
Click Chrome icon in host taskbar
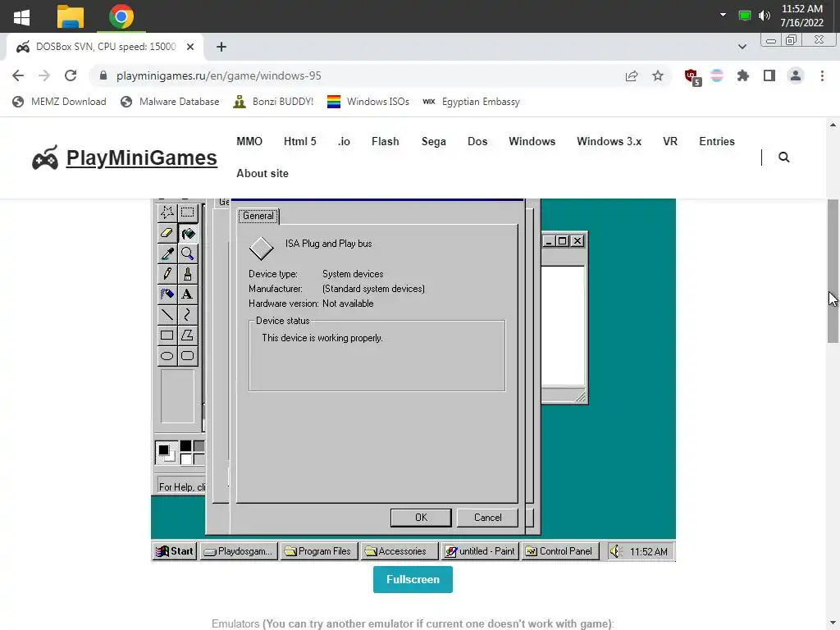point(121,16)
